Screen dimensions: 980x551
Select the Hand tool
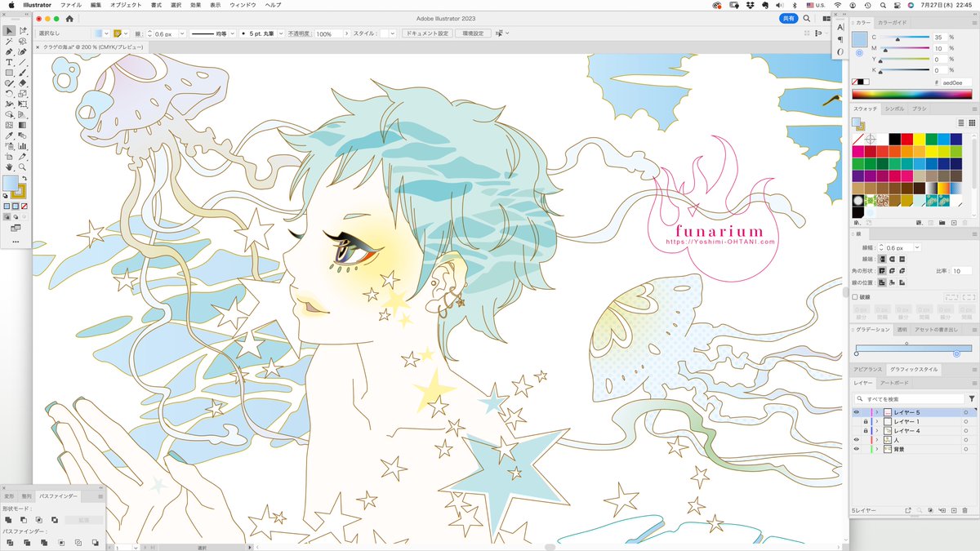(x=9, y=167)
